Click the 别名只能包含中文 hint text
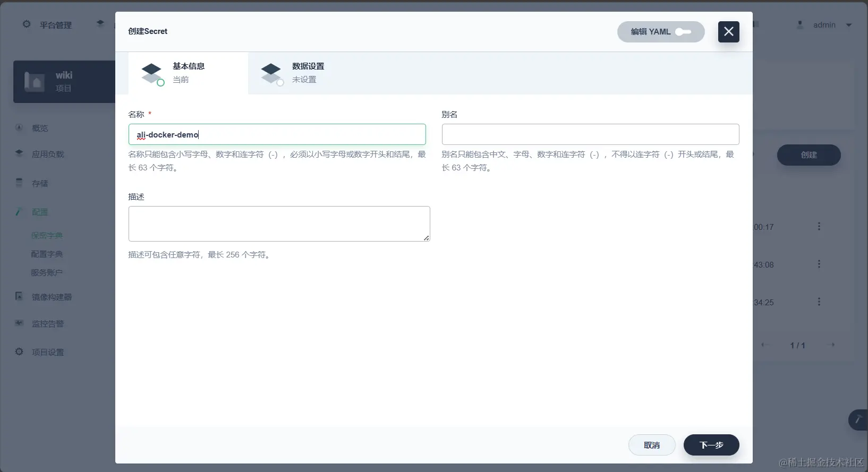 click(588, 161)
